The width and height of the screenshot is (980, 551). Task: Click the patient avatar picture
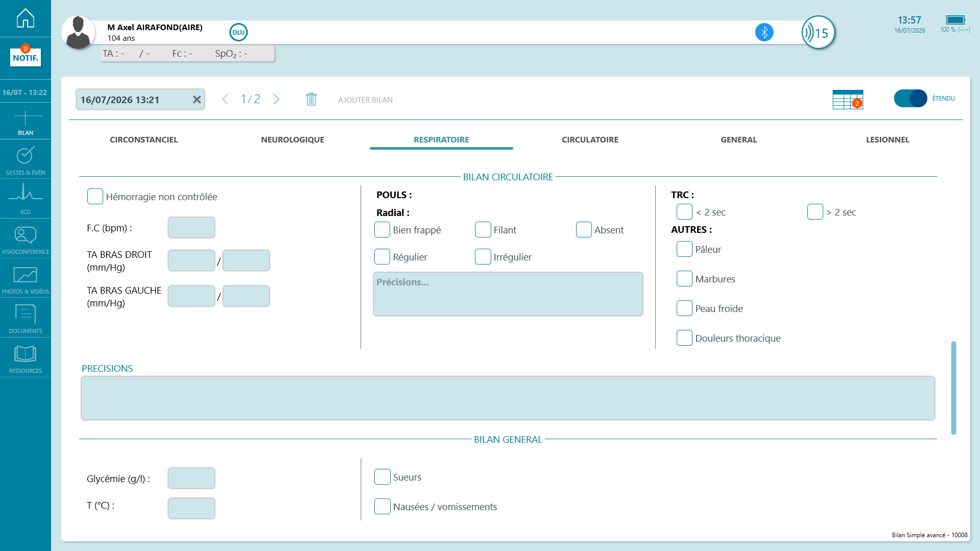point(78,32)
